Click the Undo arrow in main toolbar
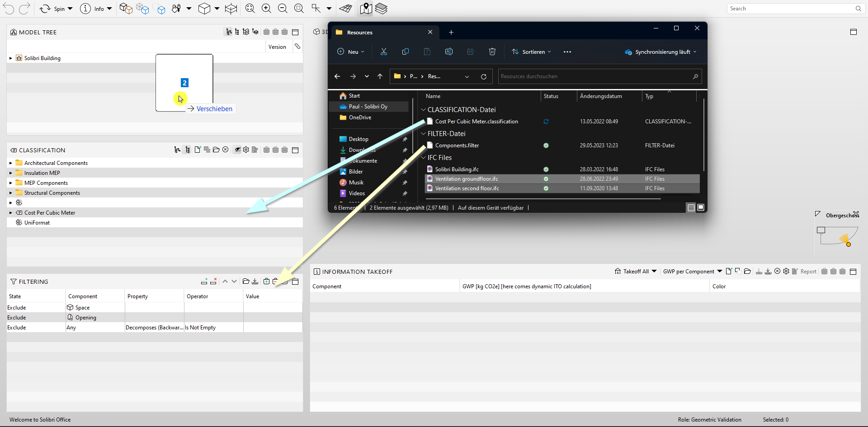The image size is (868, 427). coord(9,8)
